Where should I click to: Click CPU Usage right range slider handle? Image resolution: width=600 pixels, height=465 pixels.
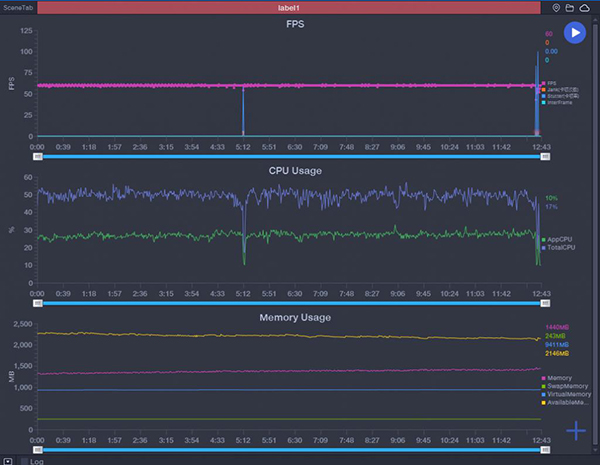click(x=541, y=303)
